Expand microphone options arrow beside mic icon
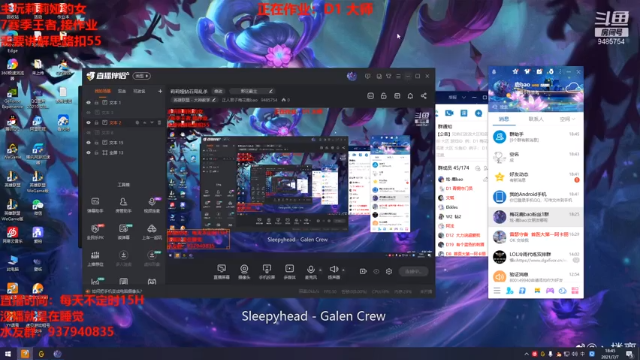The image size is (640, 360). click(320, 269)
